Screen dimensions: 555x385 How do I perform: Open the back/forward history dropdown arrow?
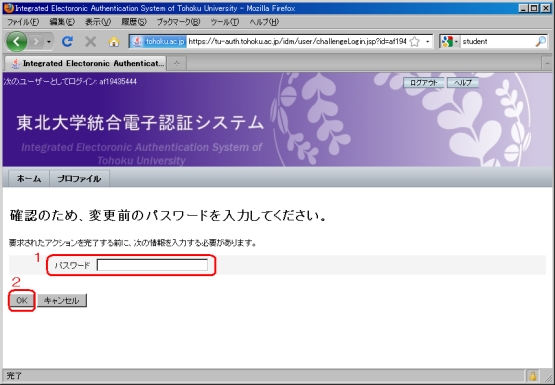[x=49, y=42]
